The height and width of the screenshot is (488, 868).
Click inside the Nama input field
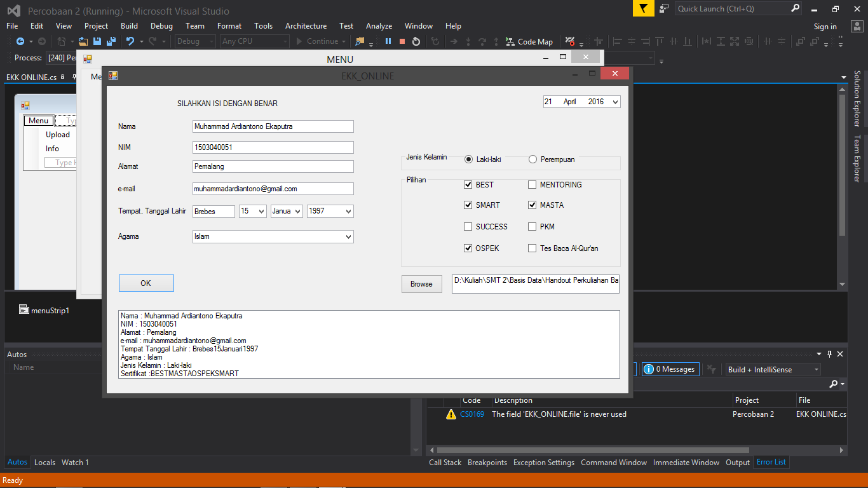click(273, 126)
